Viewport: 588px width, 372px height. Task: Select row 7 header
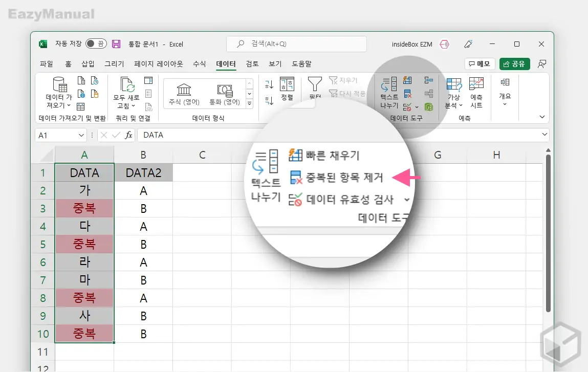pyautogui.click(x=43, y=280)
